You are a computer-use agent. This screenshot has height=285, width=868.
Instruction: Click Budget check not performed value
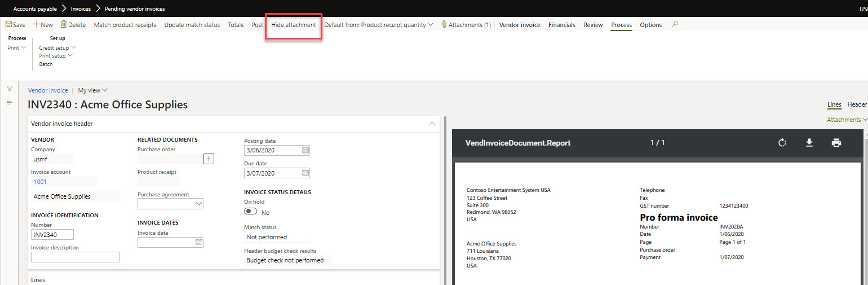(288, 260)
